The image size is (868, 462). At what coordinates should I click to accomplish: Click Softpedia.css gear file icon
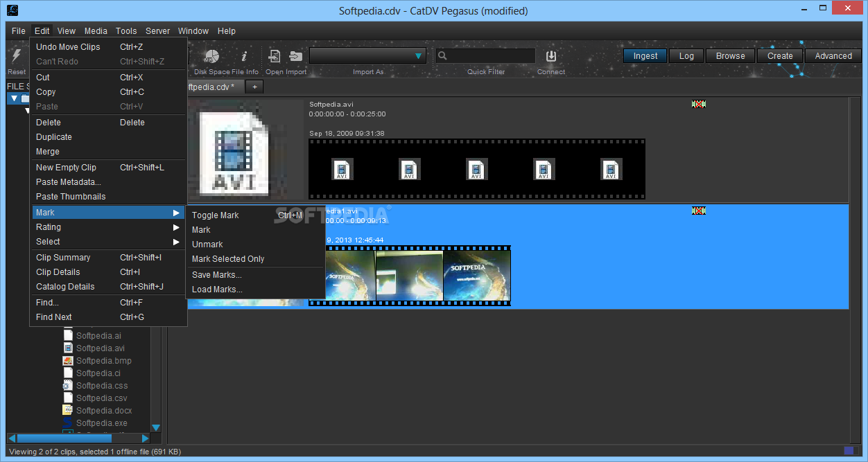pos(68,385)
